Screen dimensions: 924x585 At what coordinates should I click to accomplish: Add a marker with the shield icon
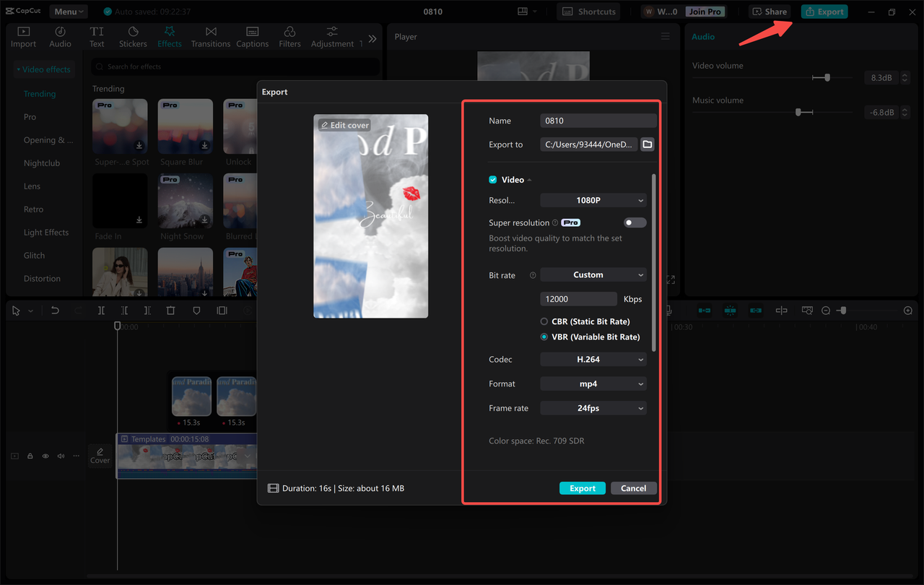196,311
